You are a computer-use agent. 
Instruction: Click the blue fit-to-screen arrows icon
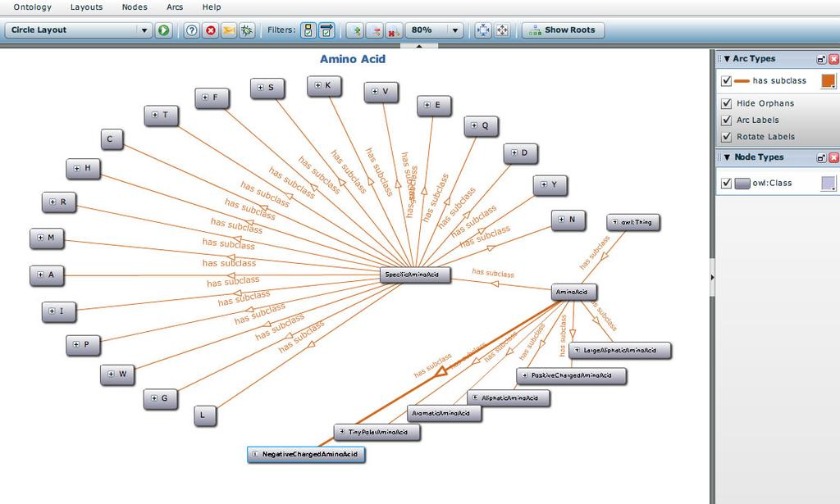[x=483, y=30]
